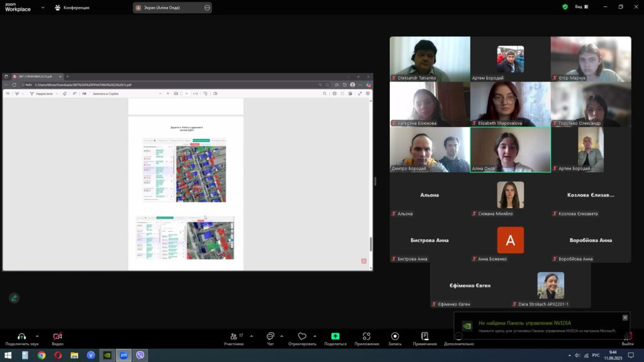
Task: Click Запитати в Copilot in the PDF toolbar
Action: (x=106, y=94)
